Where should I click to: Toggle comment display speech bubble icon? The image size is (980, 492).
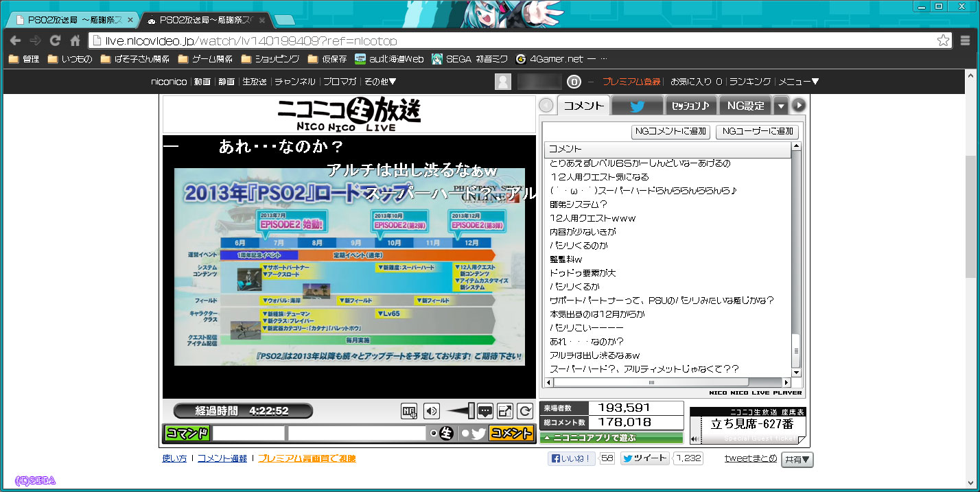(485, 411)
